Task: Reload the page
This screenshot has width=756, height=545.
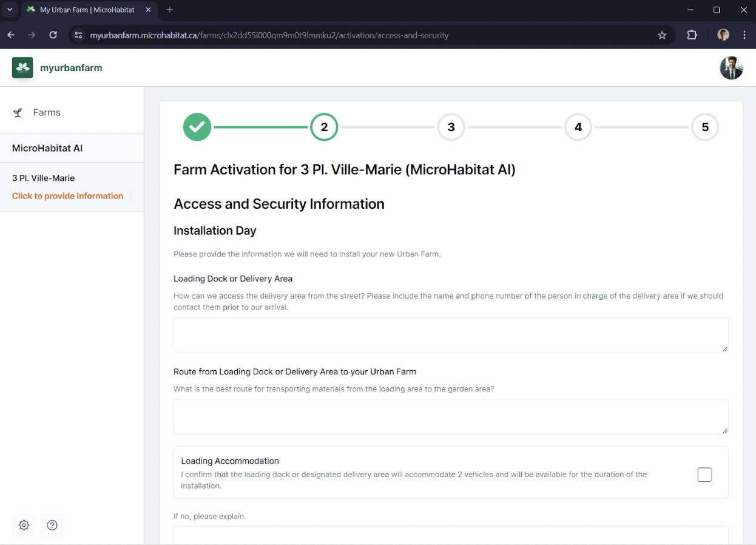Action: coord(53,35)
